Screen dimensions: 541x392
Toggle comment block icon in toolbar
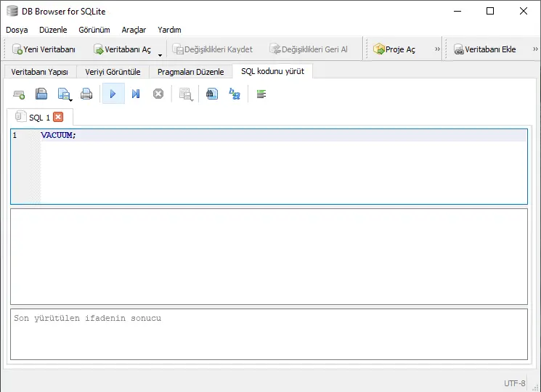pyautogui.click(x=261, y=94)
